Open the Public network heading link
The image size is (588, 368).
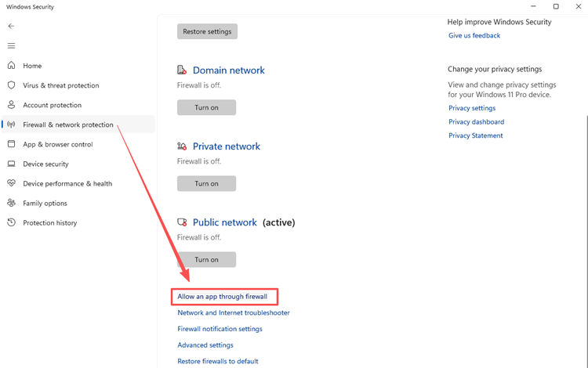click(x=225, y=222)
